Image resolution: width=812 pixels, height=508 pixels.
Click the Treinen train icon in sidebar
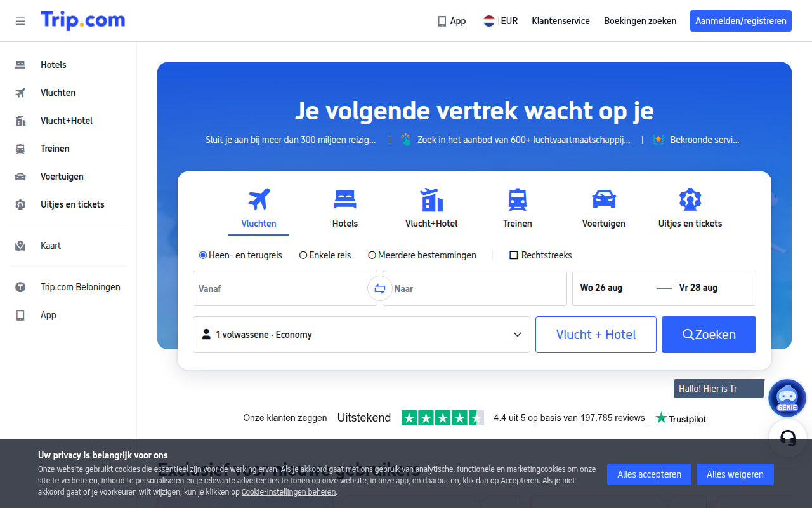tap(20, 149)
